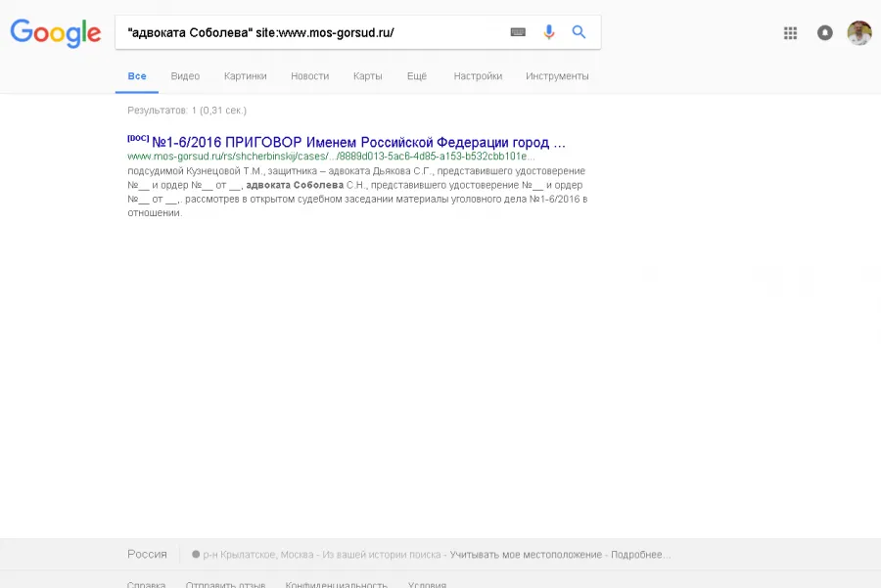Image resolution: width=881 pixels, height=588 pixels.
Task: Click the blue search magnifier icon
Action: pyautogui.click(x=579, y=32)
